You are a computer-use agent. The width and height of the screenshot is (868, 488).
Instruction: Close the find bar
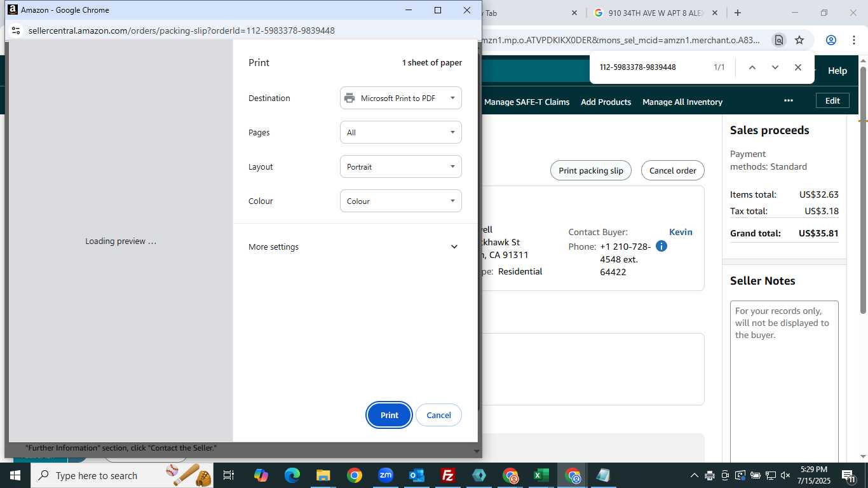coord(798,67)
